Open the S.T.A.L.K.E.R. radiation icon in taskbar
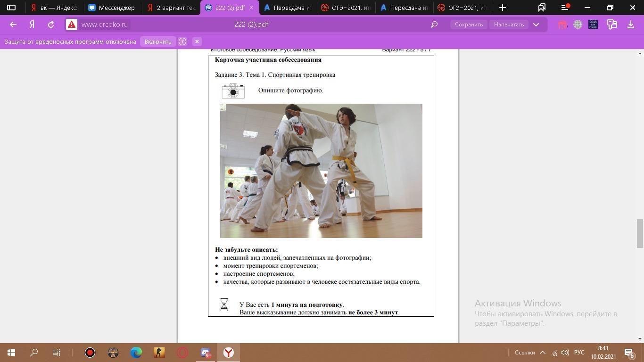 tap(113, 353)
